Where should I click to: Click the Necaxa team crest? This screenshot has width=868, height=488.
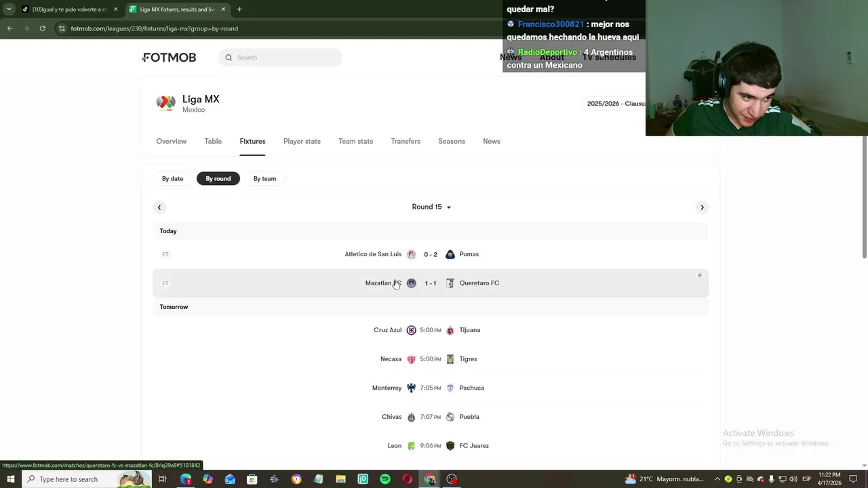pyautogui.click(x=411, y=359)
